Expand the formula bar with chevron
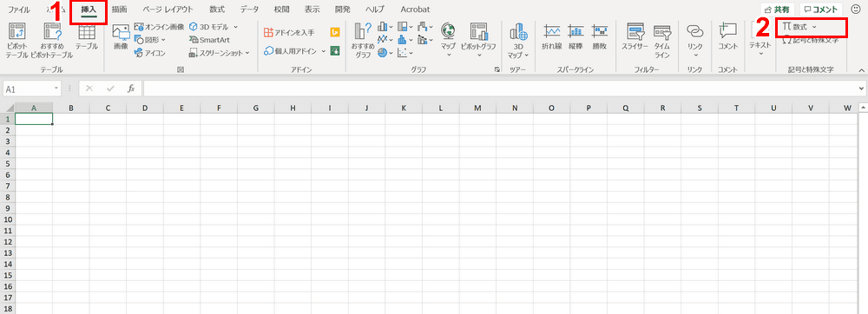868x314 pixels. click(861, 88)
